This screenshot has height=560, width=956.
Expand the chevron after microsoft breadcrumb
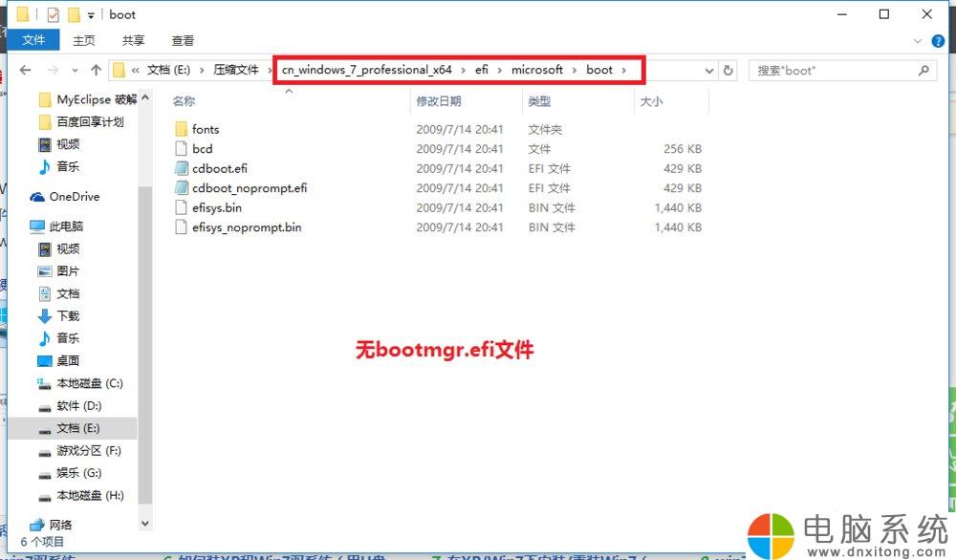tap(575, 71)
